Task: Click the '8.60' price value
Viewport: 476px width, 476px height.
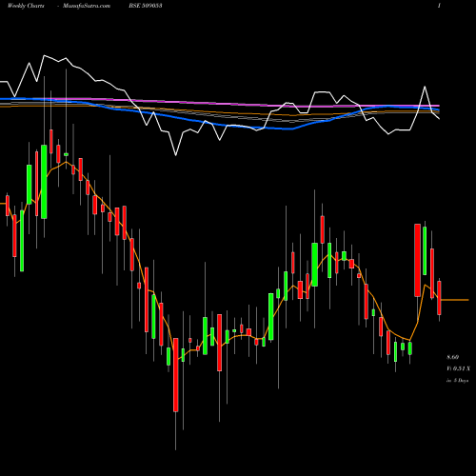Action: (x=453, y=357)
